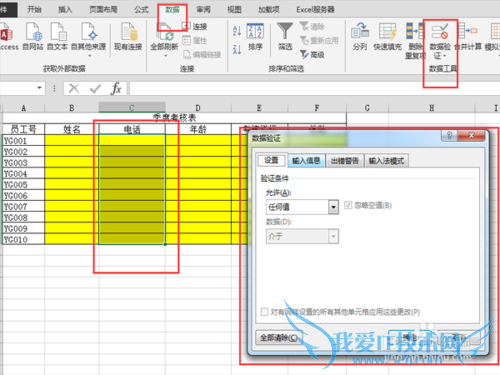Open the 加载项 ribbon tab
The width and height of the screenshot is (500, 375).
(269, 10)
